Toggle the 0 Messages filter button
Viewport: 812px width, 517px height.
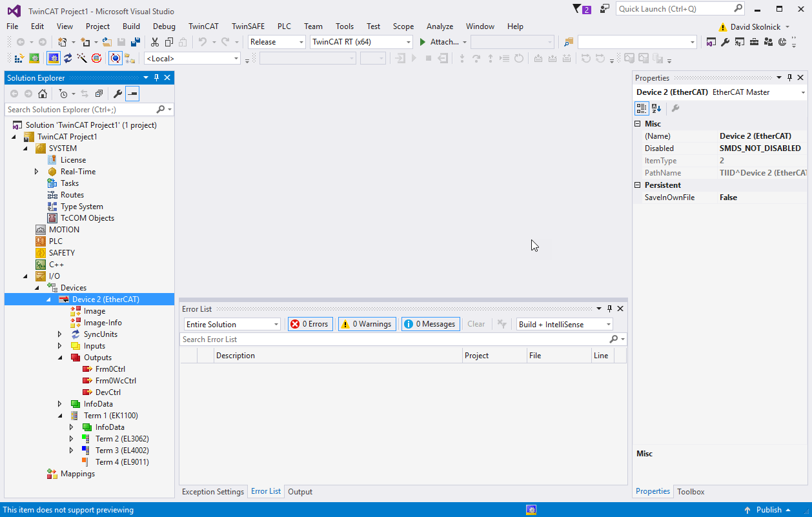431,324
